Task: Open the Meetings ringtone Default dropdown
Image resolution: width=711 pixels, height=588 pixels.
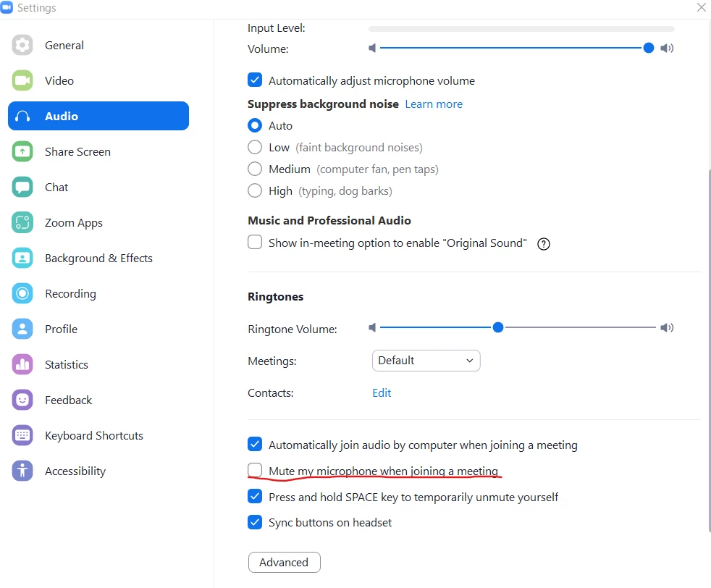Action: coord(426,361)
